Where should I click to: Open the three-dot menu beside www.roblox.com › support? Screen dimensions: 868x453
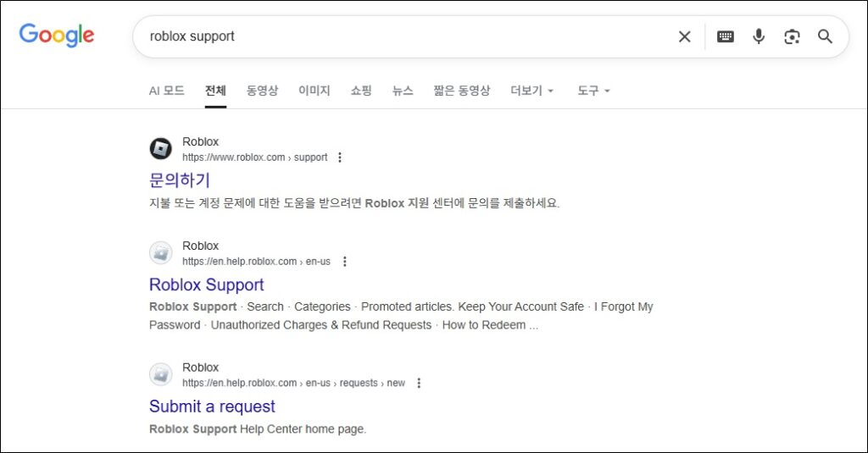pos(340,157)
